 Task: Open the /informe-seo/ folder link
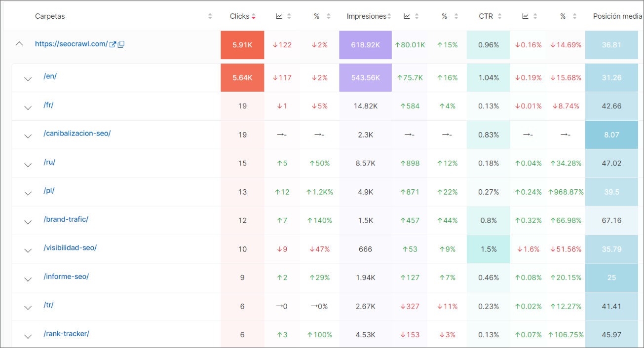[x=66, y=277]
